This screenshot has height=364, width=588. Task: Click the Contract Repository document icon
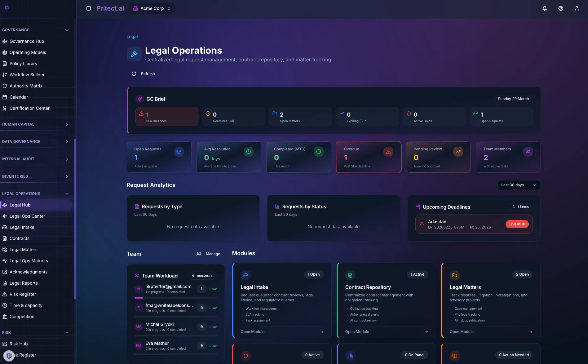[x=350, y=275]
